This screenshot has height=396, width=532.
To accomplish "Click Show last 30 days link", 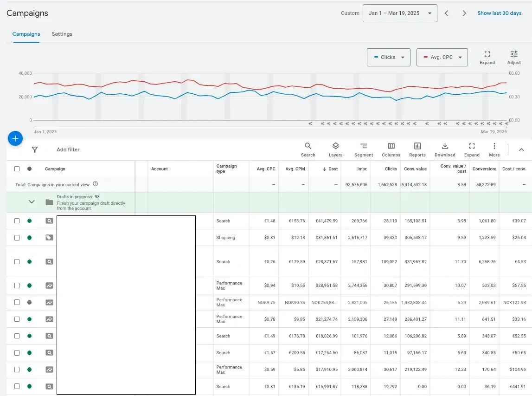I will point(499,13).
